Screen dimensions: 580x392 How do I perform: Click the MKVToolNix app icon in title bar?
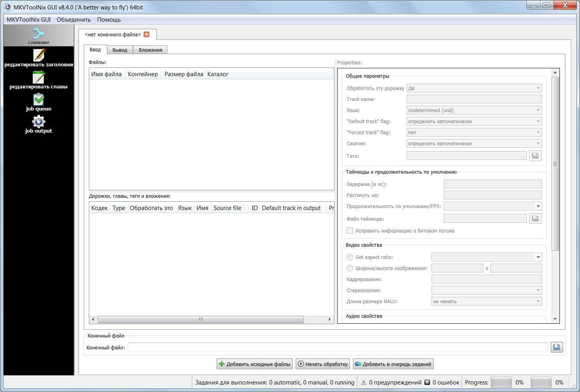tap(7, 7)
